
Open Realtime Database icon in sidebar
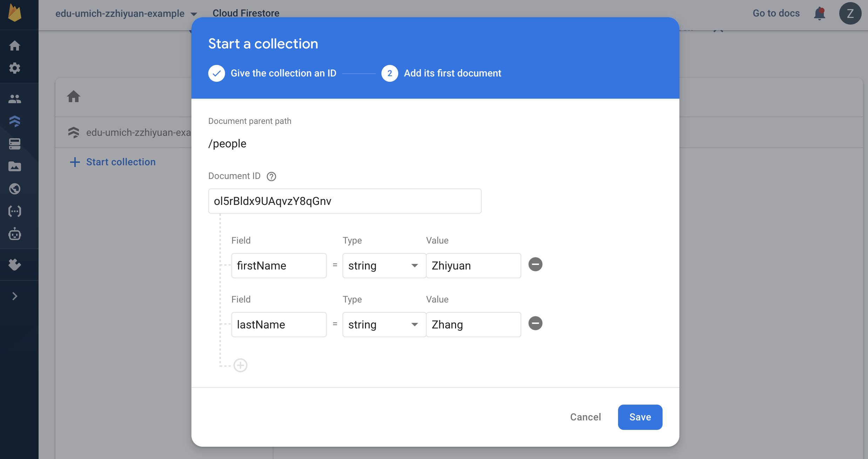(15, 144)
